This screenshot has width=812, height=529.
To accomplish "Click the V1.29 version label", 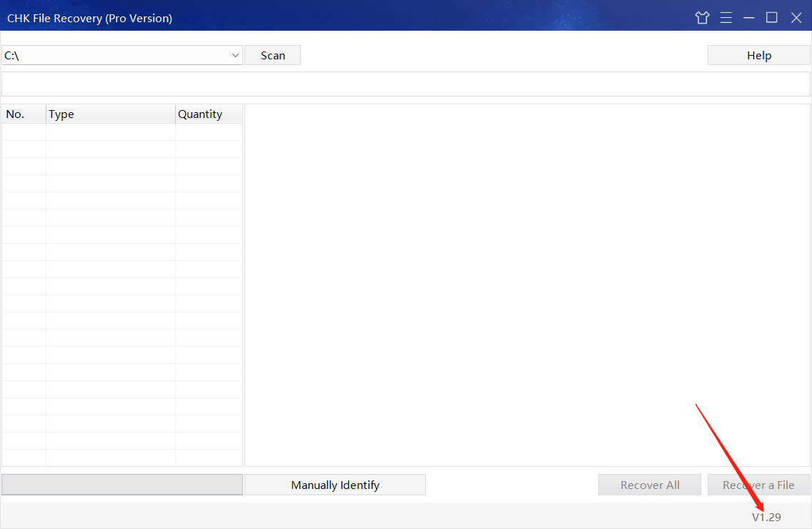I will click(766, 517).
